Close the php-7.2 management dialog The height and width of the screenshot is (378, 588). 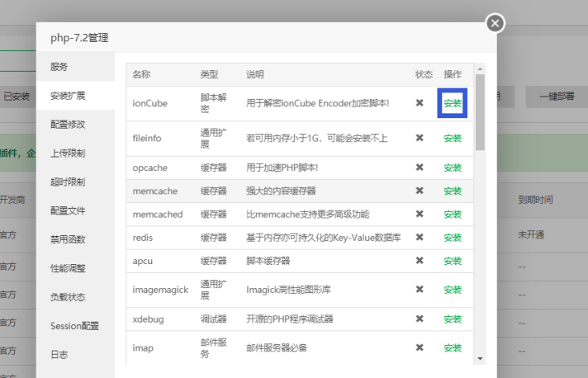[495, 23]
